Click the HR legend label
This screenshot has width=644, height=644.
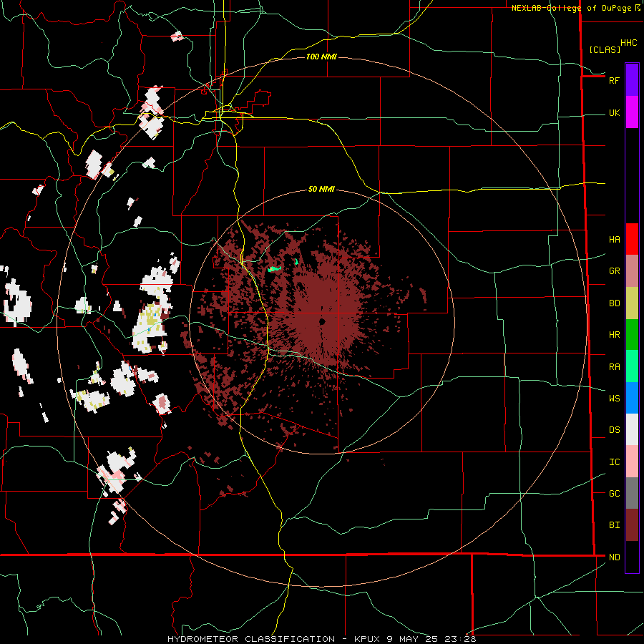[614, 335]
